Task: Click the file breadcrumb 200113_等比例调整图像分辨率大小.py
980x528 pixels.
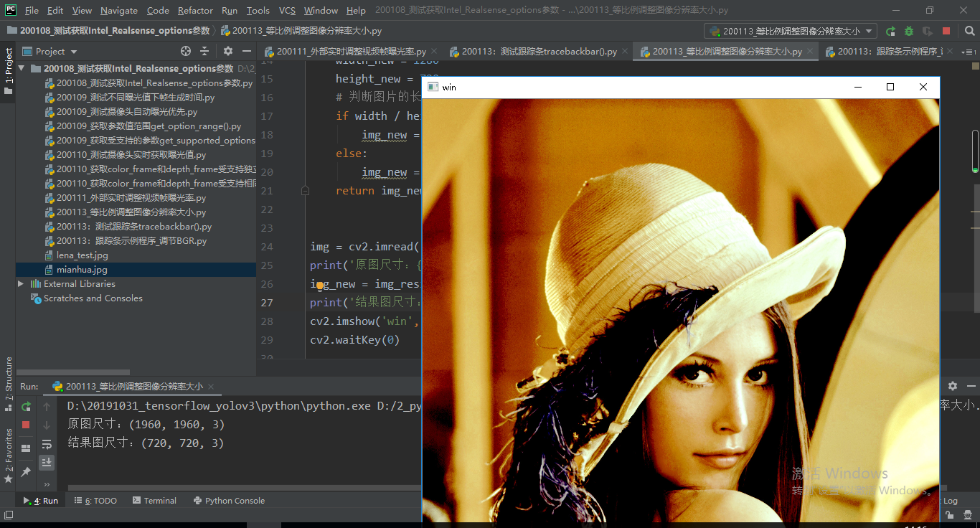Action: pos(301,31)
